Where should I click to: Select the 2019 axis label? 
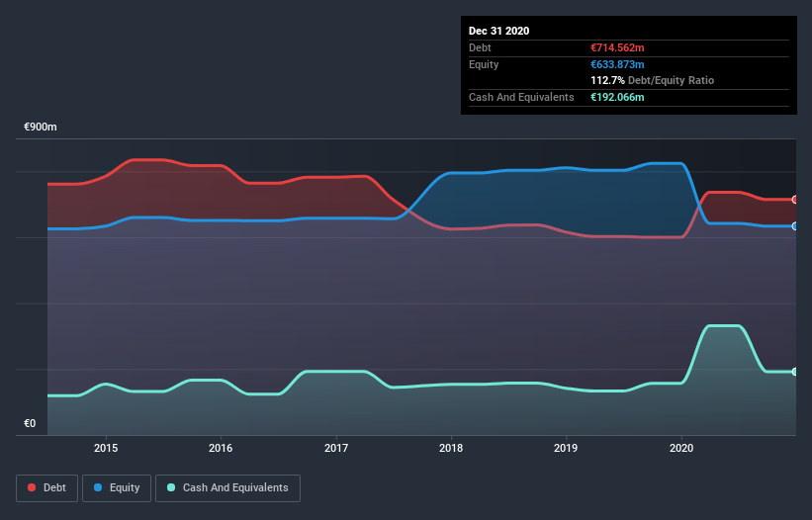point(566,448)
